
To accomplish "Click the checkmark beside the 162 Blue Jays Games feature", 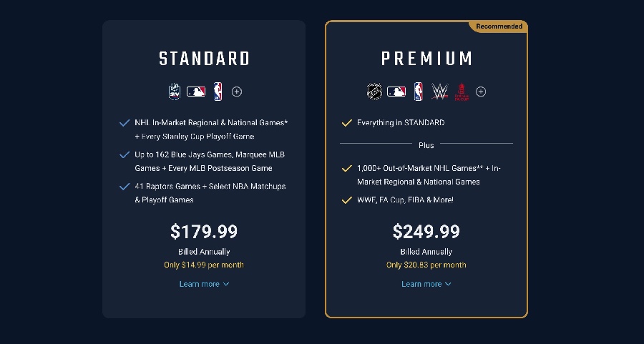I will tap(125, 154).
